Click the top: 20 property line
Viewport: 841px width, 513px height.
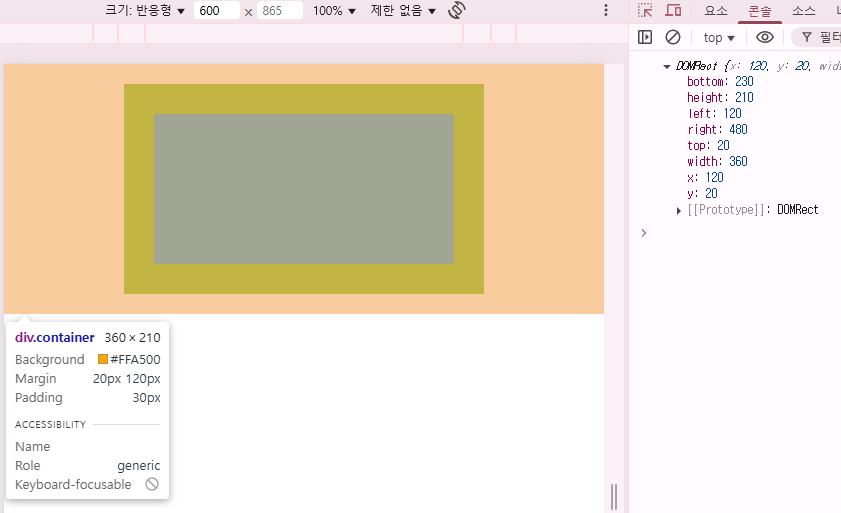(x=709, y=146)
